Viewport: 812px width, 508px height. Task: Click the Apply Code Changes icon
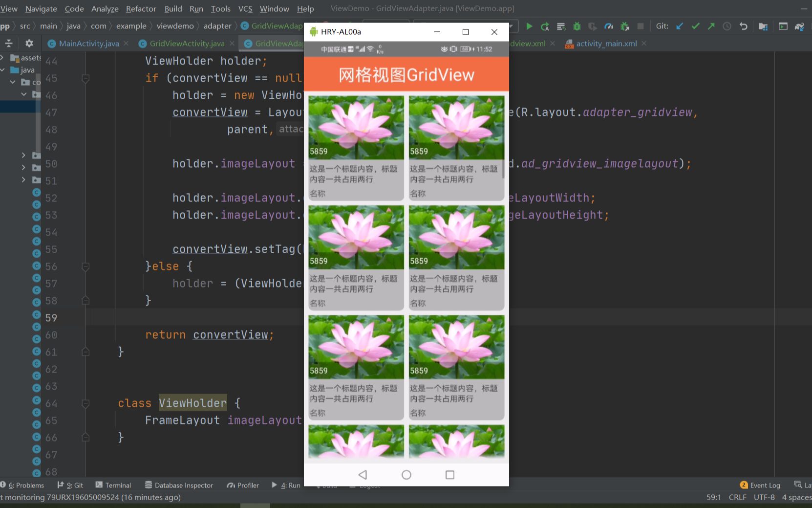point(561,26)
